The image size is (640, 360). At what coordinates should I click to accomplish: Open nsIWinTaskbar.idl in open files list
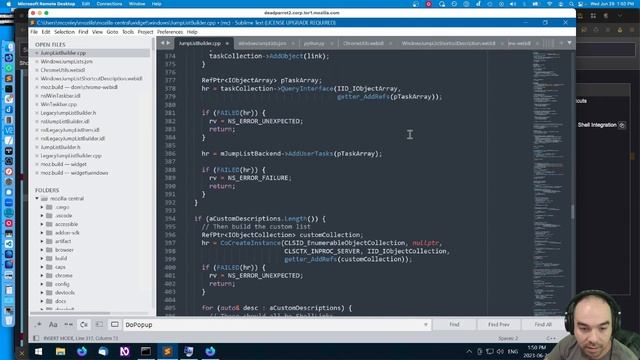coord(60,96)
